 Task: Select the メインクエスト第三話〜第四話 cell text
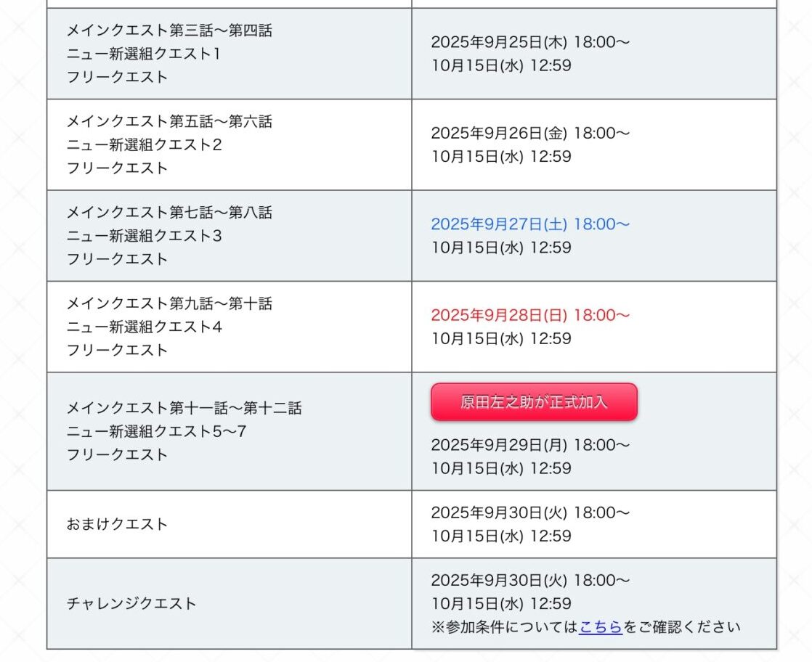pyautogui.click(x=169, y=30)
